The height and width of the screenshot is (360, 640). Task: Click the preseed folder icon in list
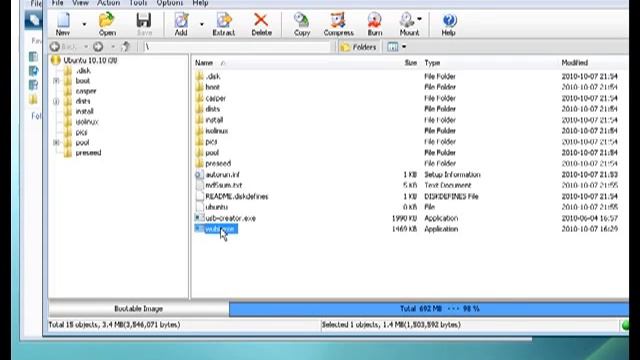(199, 163)
